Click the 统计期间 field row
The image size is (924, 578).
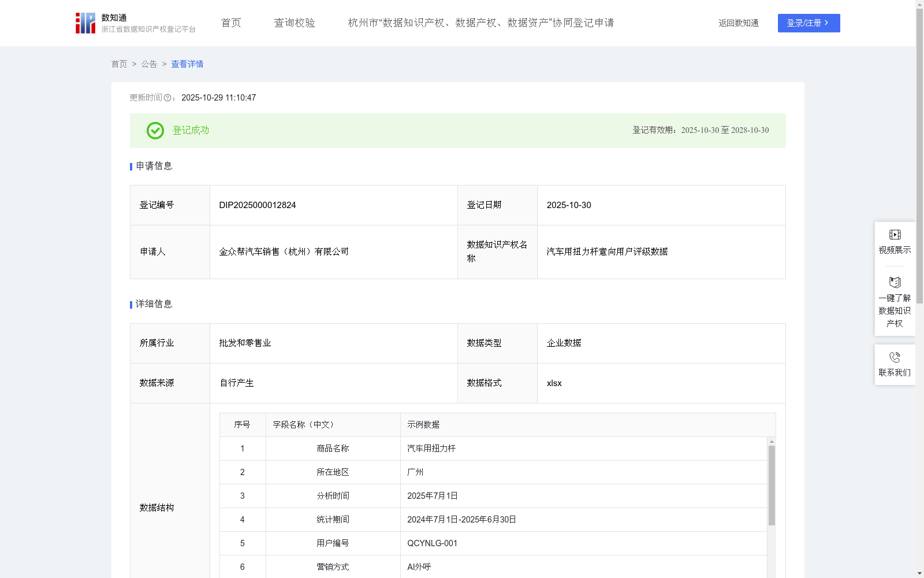coord(493,520)
